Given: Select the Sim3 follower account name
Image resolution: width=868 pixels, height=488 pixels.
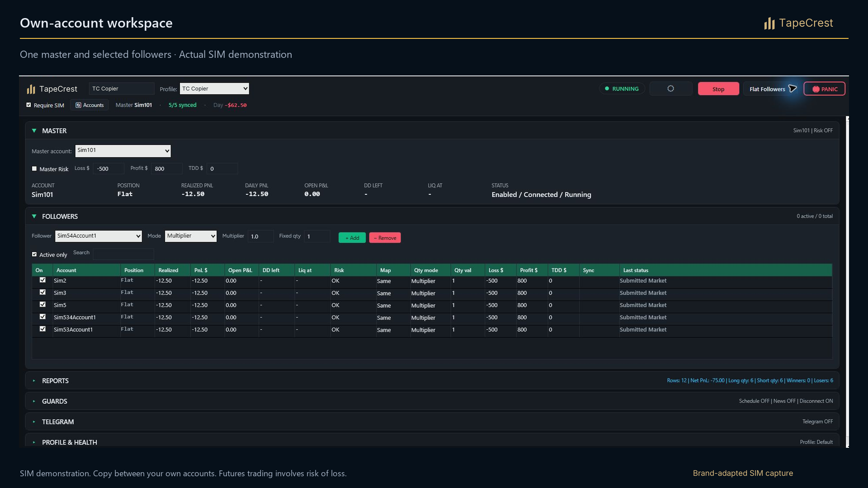Looking at the screenshot, I should (60, 293).
